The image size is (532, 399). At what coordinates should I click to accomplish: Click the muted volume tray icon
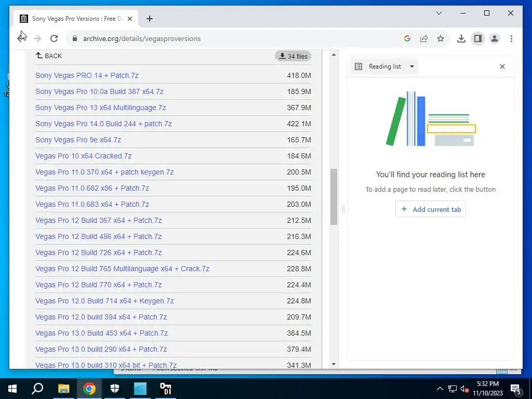point(464,389)
